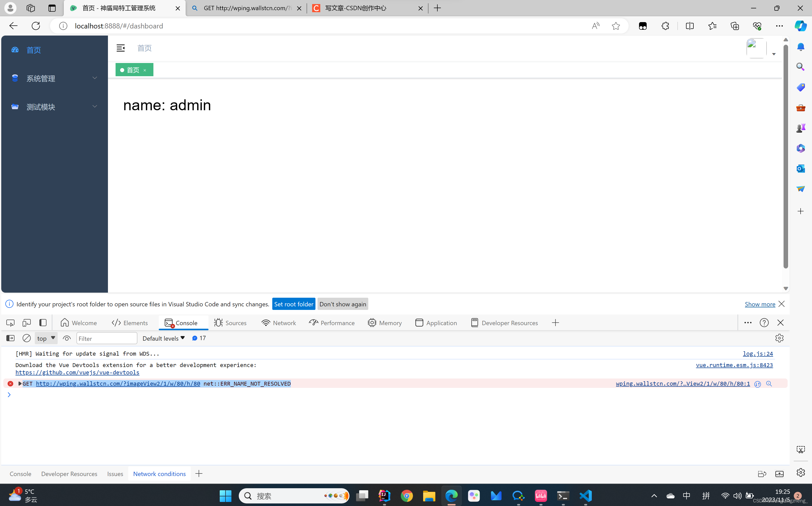Toggle Edge split screen view

tap(690, 26)
